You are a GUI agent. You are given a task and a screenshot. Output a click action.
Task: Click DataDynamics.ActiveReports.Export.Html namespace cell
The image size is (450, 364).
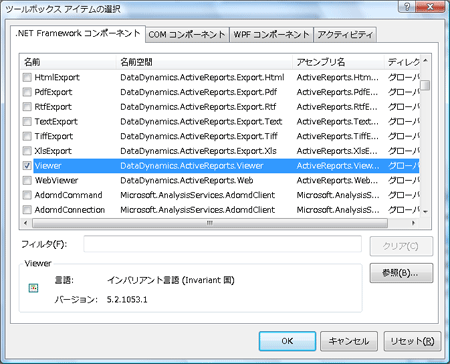click(202, 78)
